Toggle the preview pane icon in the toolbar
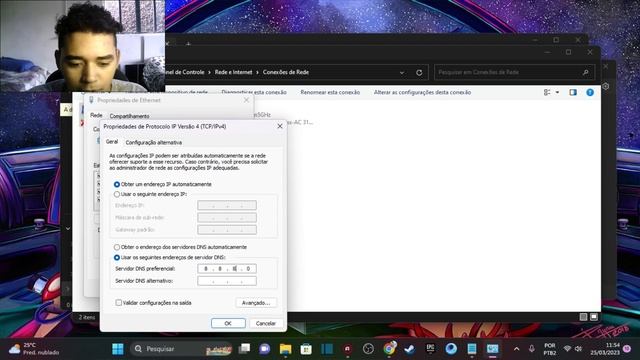Viewport: 640px width, 360px height. coord(573,93)
